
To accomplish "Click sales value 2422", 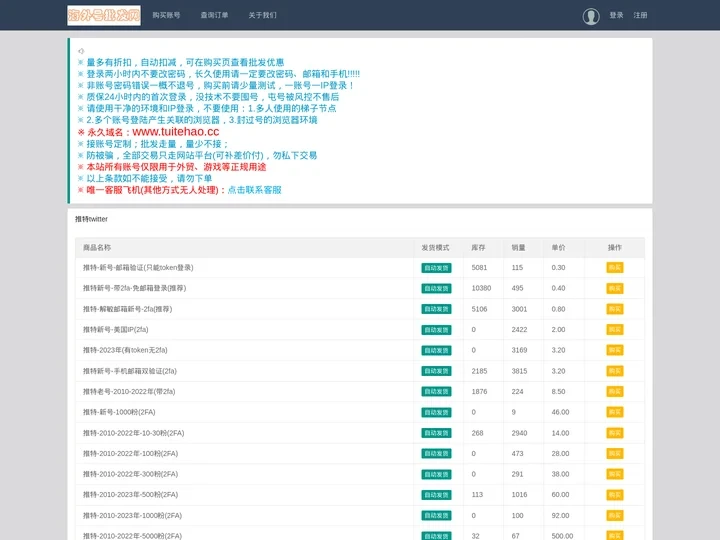I will click(519, 330).
